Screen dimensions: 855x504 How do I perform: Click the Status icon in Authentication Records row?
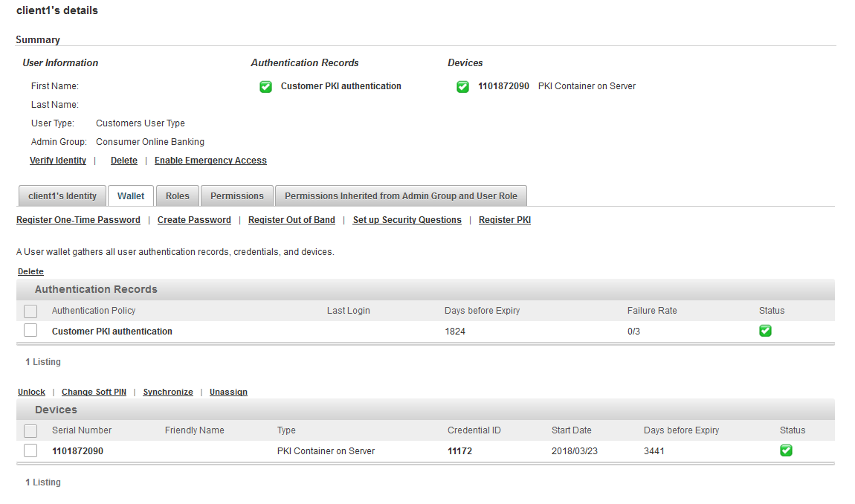coord(765,330)
